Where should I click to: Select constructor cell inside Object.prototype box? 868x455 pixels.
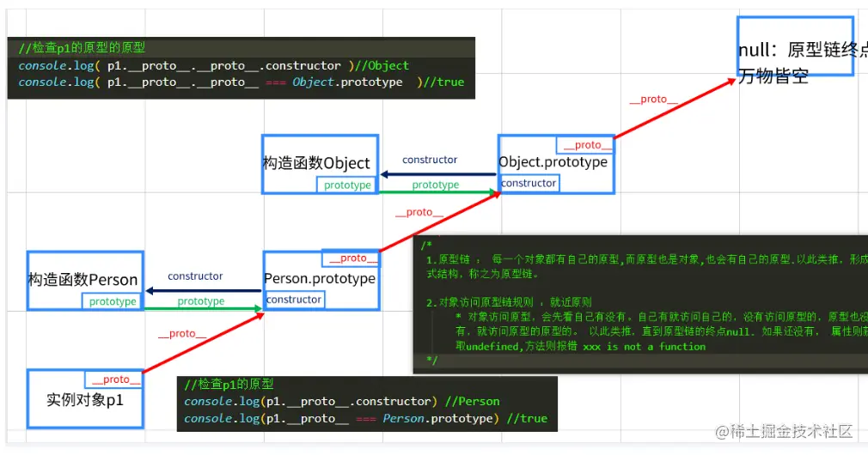[x=529, y=183]
